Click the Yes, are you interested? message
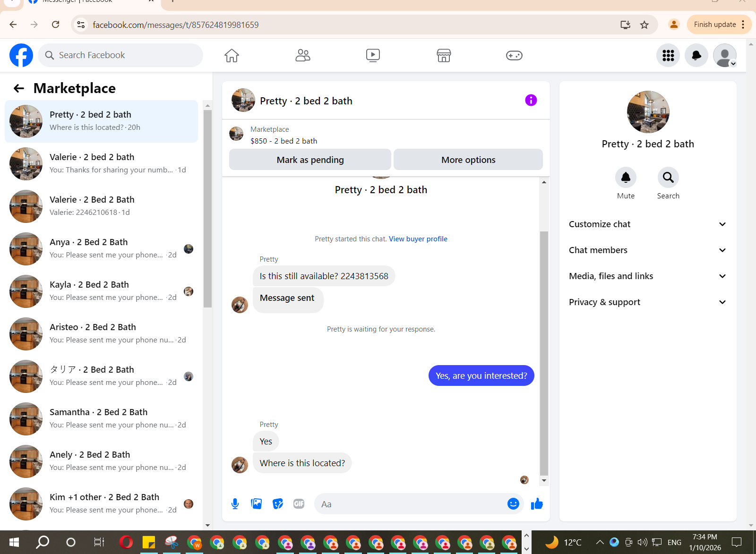The image size is (756, 554). pos(481,375)
